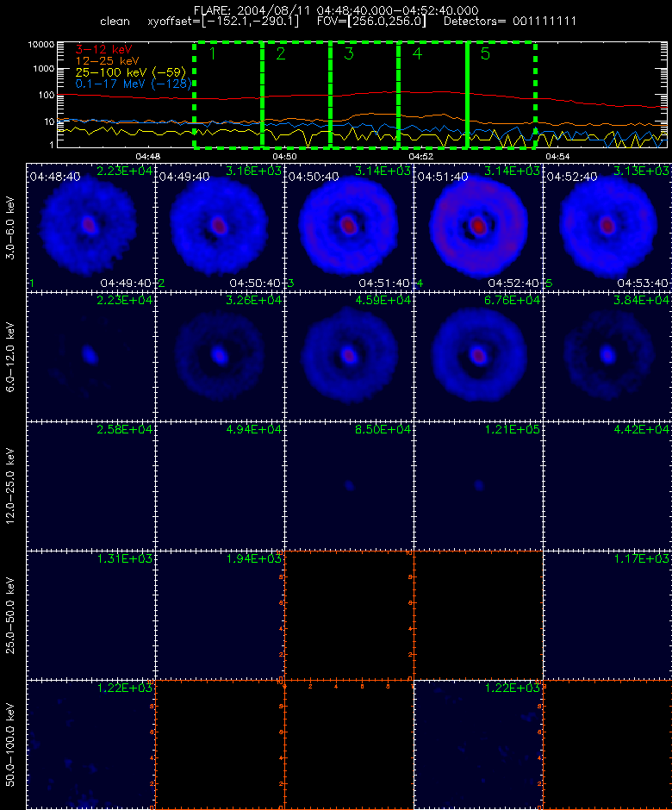Open the 6.0-12.0 keV image labeled 3.26E+04

click(220, 357)
